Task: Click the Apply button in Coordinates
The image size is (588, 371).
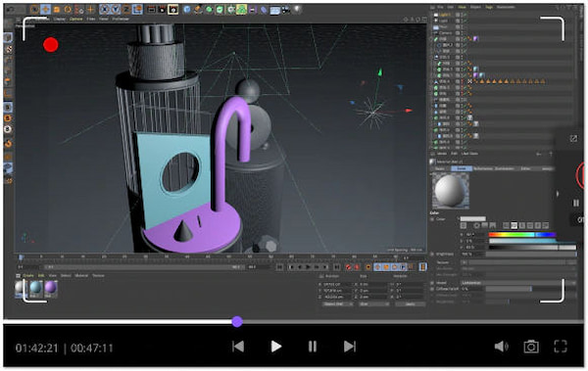Action: pyautogui.click(x=410, y=304)
